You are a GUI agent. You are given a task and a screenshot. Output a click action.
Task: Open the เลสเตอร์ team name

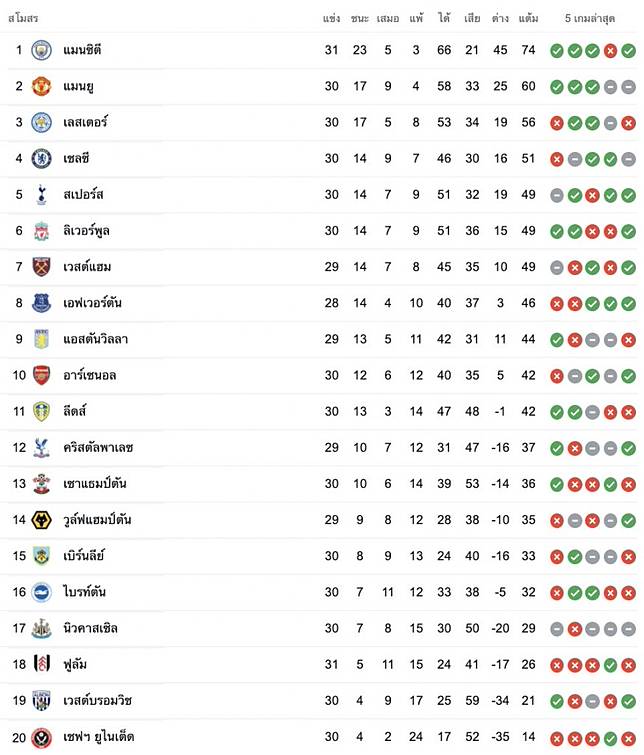point(85,122)
